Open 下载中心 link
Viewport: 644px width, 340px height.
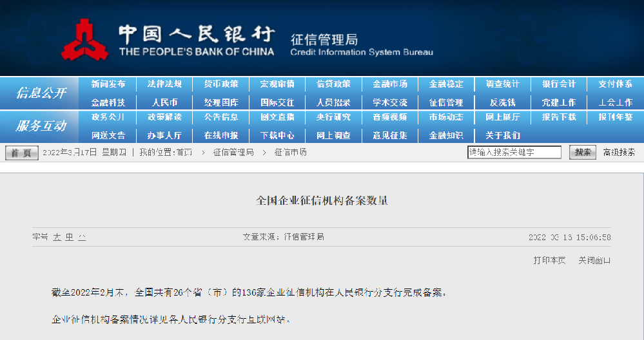tap(277, 136)
